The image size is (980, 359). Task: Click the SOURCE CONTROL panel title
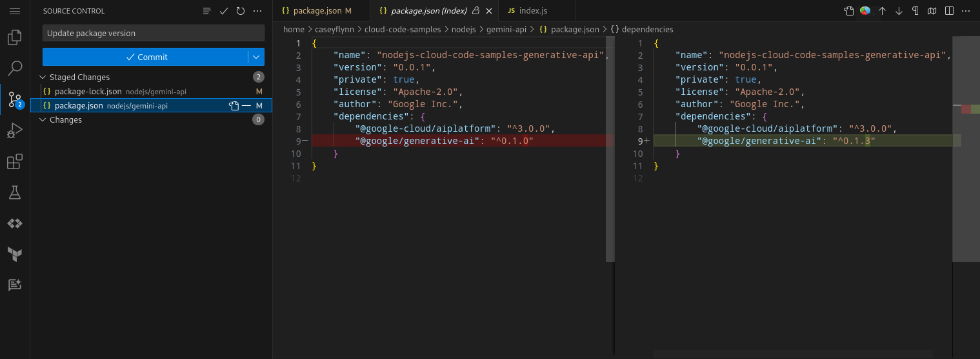point(74,11)
